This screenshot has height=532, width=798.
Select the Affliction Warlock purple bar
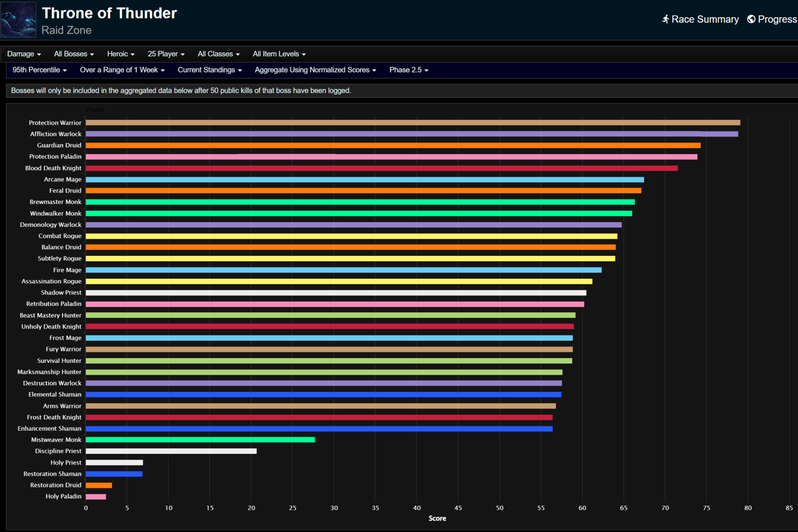[x=412, y=134]
